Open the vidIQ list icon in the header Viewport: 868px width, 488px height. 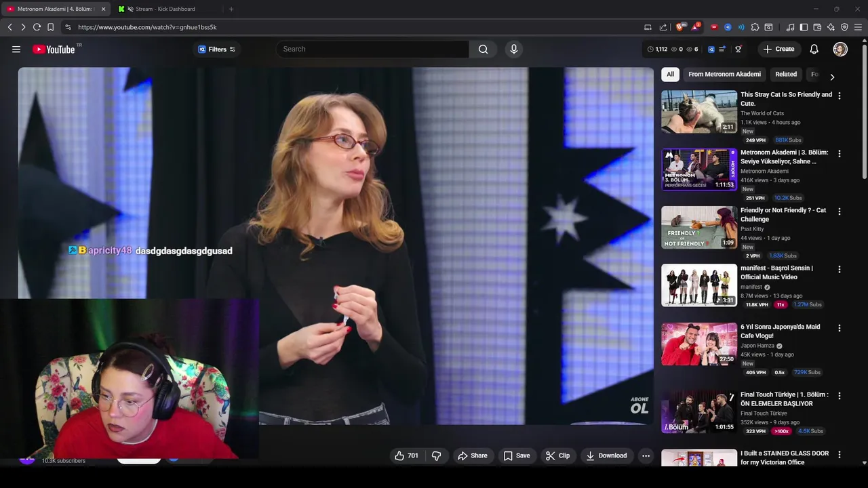click(722, 49)
